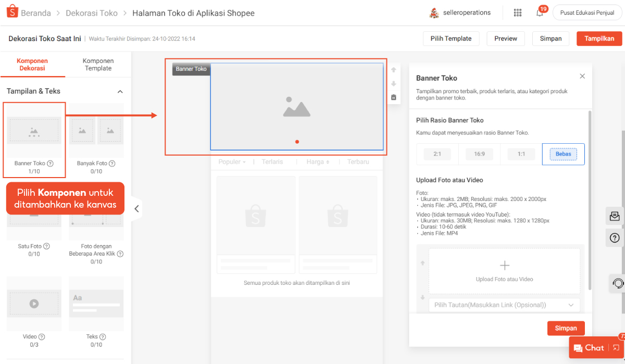The height and width of the screenshot is (364, 625).
Task: Select the Komponen Dekorasi tab
Action: [x=32, y=65]
